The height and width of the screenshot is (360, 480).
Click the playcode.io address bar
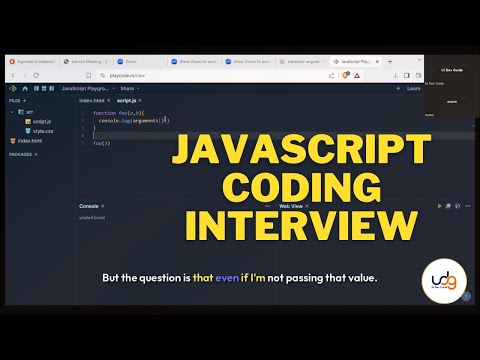[x=213, y=76]
